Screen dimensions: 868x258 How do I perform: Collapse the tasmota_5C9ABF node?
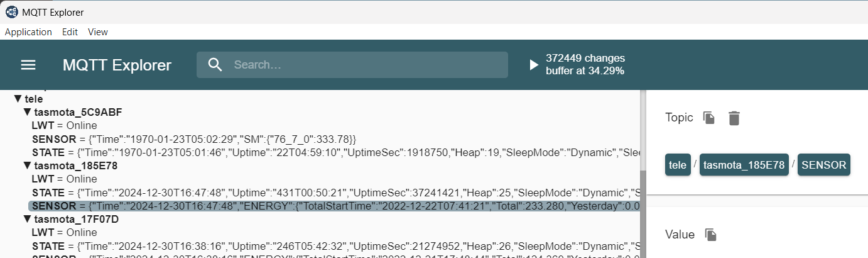click(x=28, y=112)
